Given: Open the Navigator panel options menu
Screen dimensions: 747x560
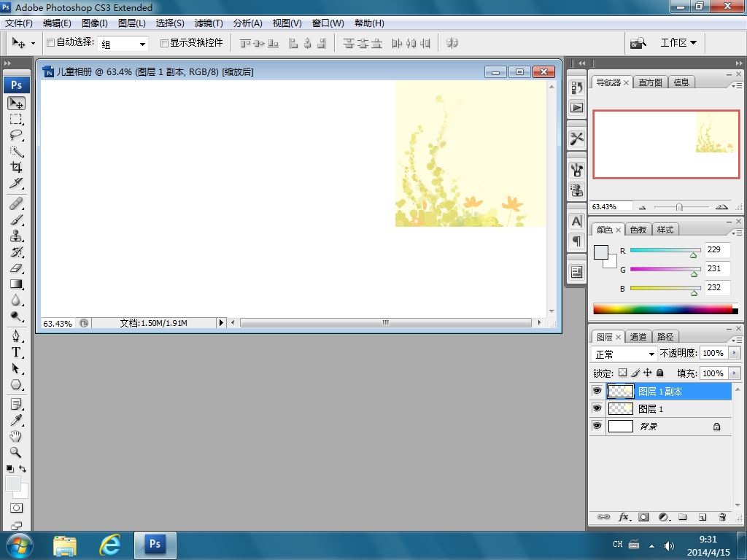Looking at the screenshot, I should [737, 86].
